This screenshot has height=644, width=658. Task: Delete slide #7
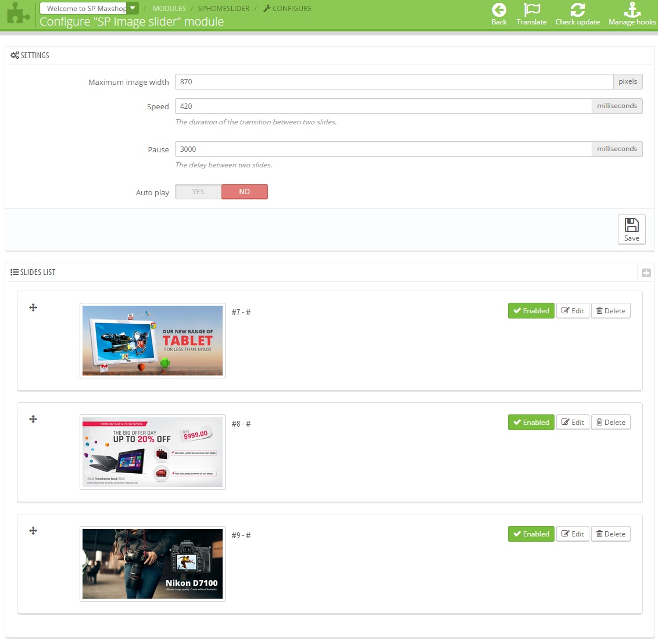(x=610, y=311)
